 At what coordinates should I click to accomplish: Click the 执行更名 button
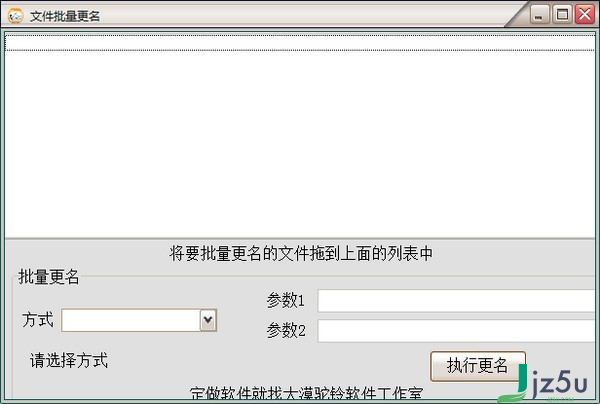pos(478,366)
